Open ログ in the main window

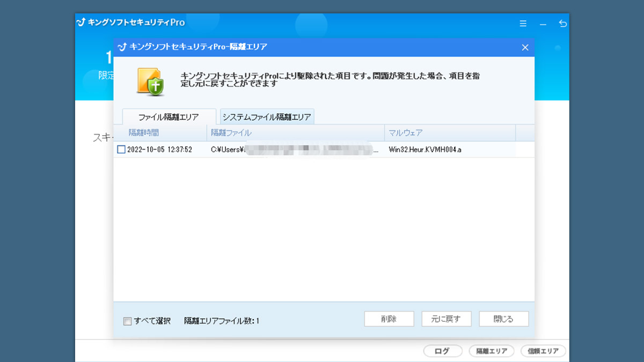click(443, 351)
